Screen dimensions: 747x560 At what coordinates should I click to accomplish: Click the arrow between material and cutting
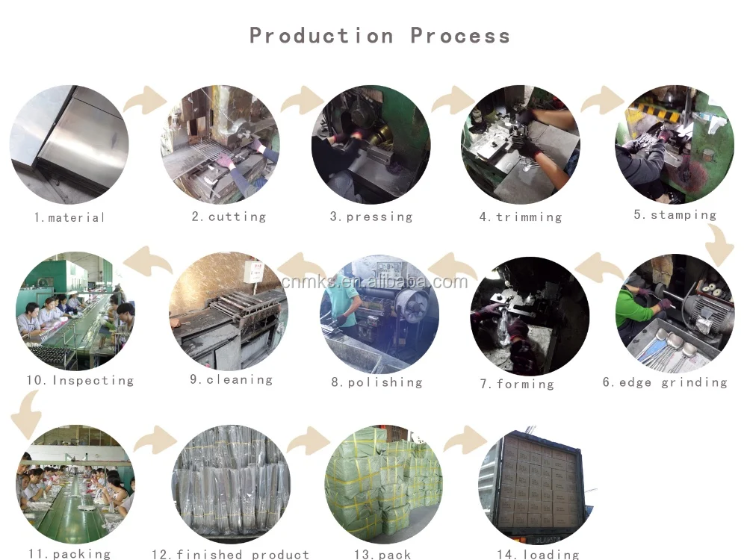point(146,100)
